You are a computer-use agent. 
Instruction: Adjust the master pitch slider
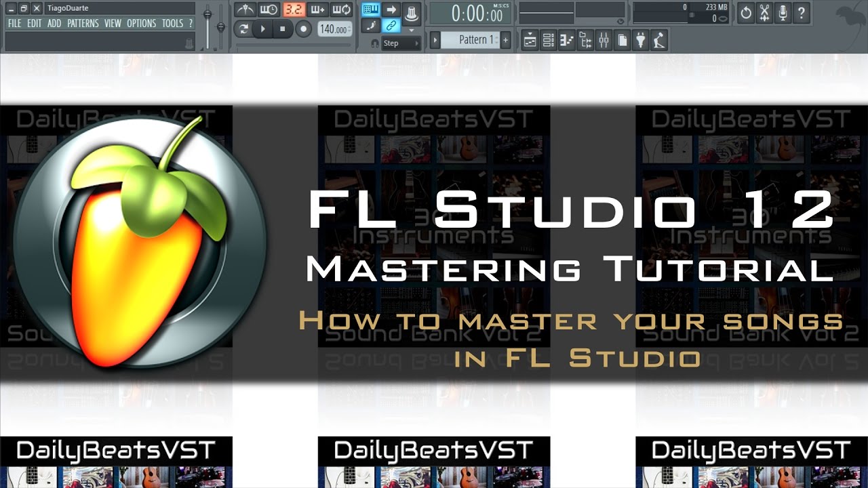coord(220,26)
